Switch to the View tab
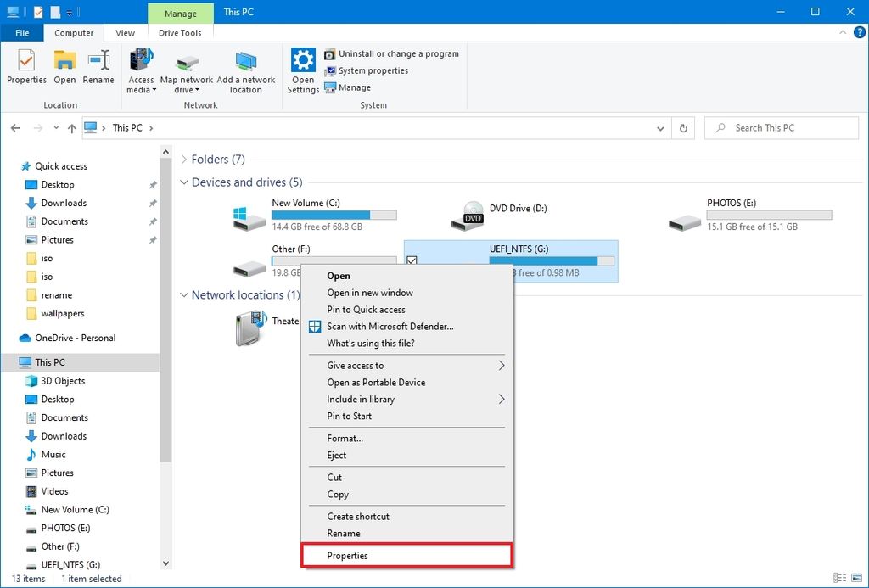This screenshot has width=869, height=588. pyautogui.click(x=125, y=32)
